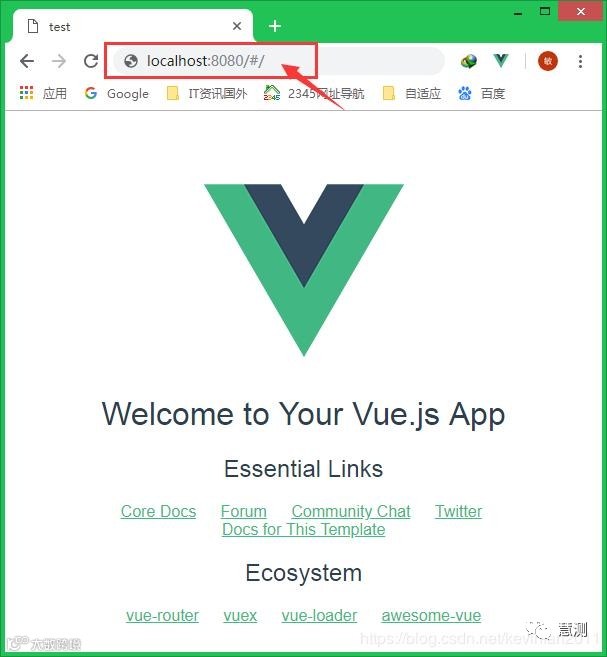Open the Vue devtools extension icon

[x=501, y=61]
